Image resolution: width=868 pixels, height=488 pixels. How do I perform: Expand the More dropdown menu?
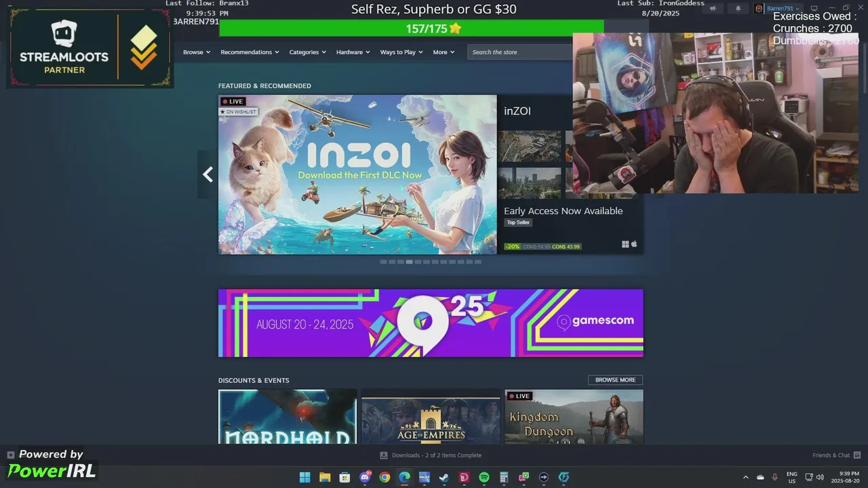click(443, 52)
